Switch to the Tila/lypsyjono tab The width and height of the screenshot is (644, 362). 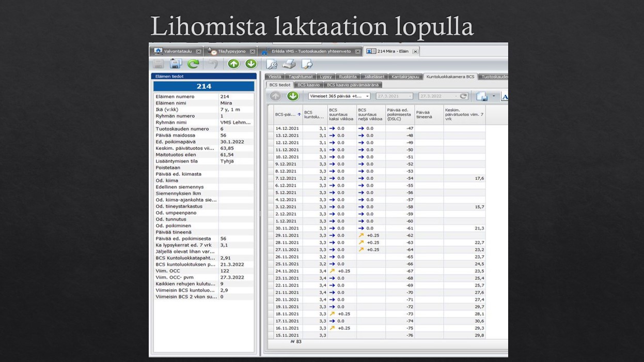231,52
